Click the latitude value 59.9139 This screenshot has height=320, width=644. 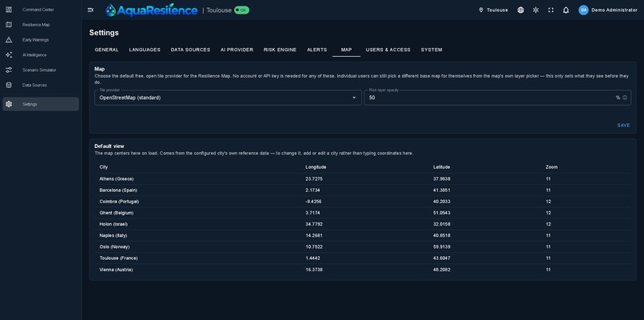point(442,246)
